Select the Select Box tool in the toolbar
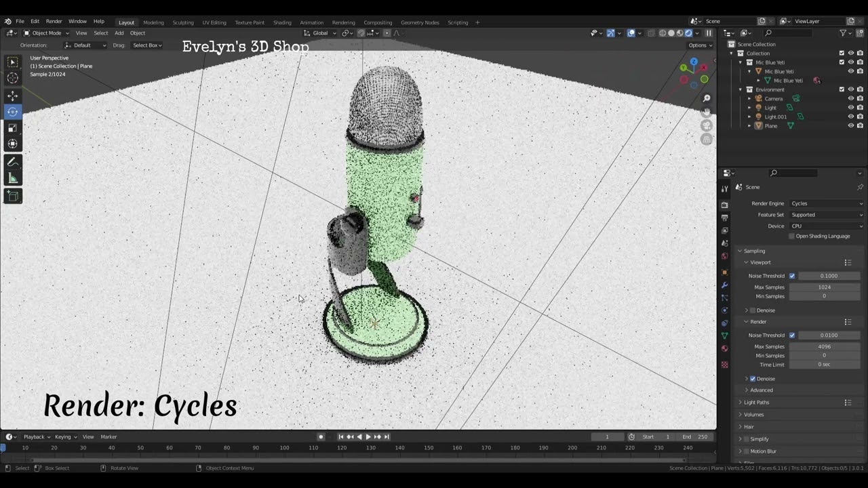Screen dimensions: 868x488 click(x=13, y=62)
